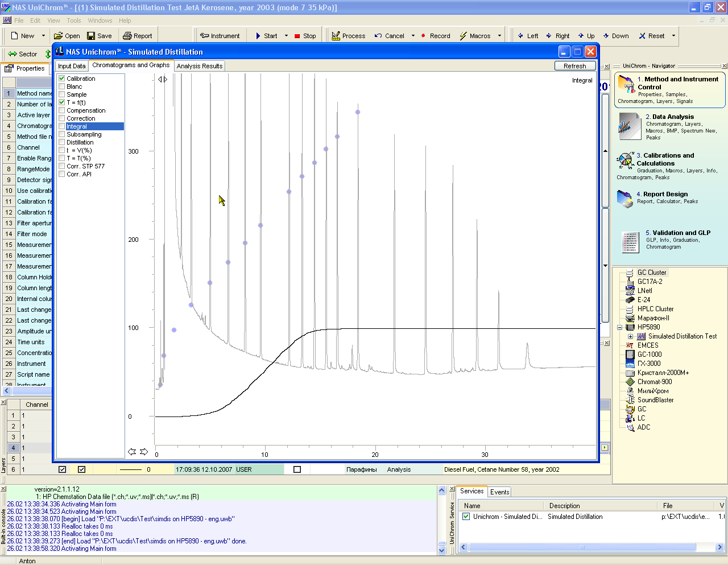Open the Properties tab in the left panel
728x565 pixels.
24,68
